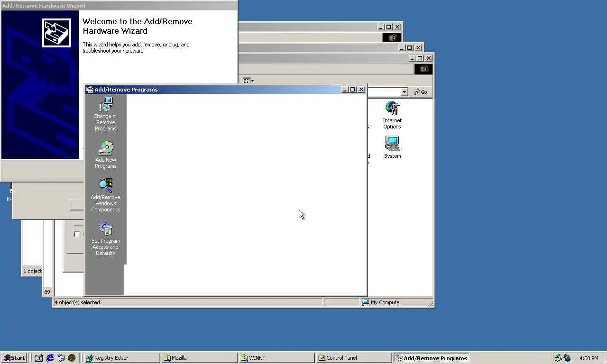Launch Internet Explorer from quick launch
The height and width of the screenshot is (364, 607).
pyautogui.click(x=50, y=358)
